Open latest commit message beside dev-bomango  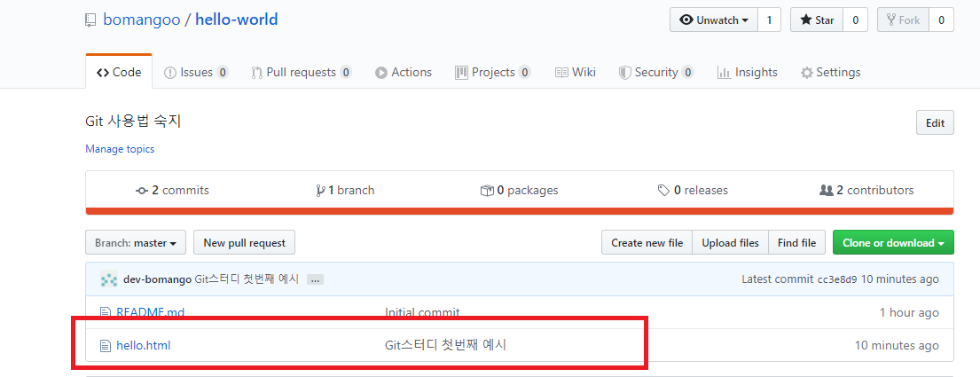[x=247, y=279]
